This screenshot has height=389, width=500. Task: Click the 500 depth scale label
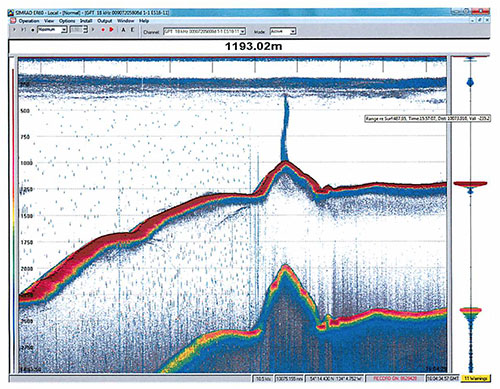click(25, 111)
